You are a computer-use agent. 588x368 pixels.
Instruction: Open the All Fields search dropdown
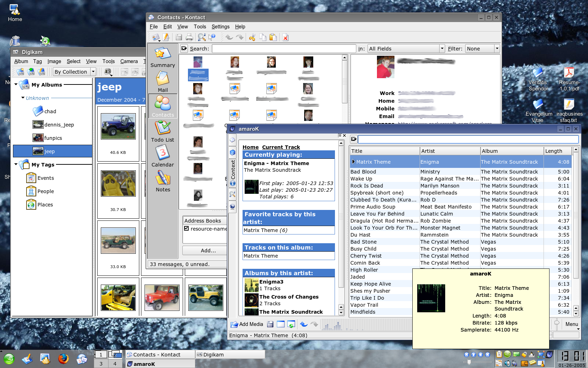(406, 49)
